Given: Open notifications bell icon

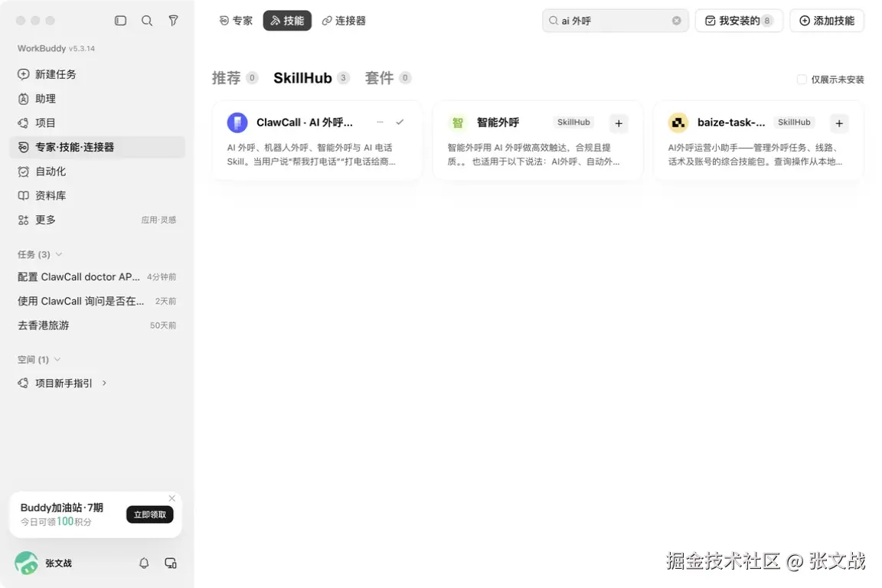Looking at the screenshot, I should (144, 563).
